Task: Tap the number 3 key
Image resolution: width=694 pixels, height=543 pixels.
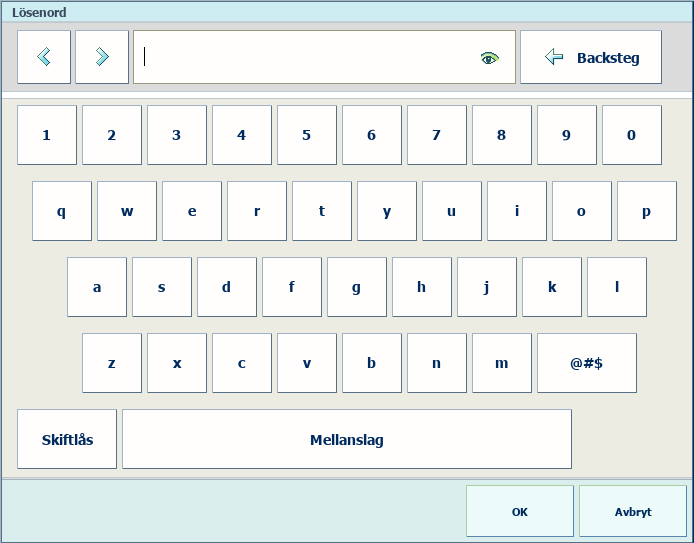Action: pyautogui.click(x=177, y=135)
